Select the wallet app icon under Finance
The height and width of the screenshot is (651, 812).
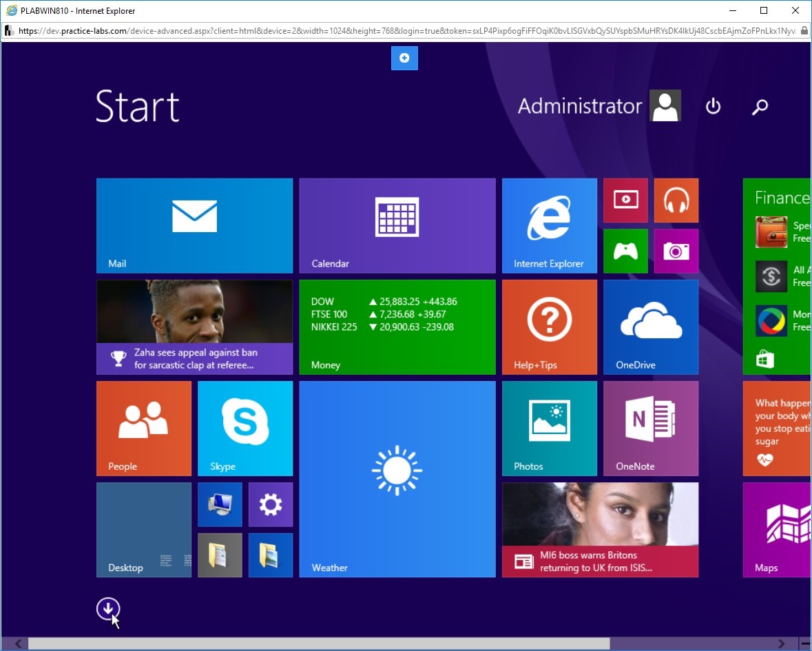pyautogui.click(x=771, y=232)
